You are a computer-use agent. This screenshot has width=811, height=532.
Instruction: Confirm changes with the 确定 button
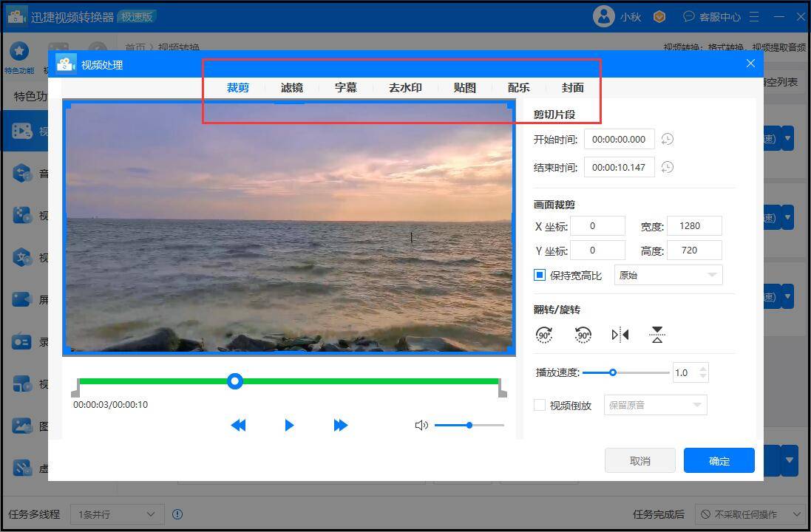718,460
